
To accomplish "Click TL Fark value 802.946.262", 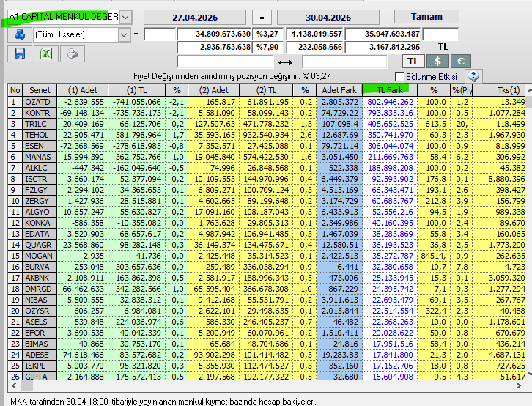I will [390, 102].
